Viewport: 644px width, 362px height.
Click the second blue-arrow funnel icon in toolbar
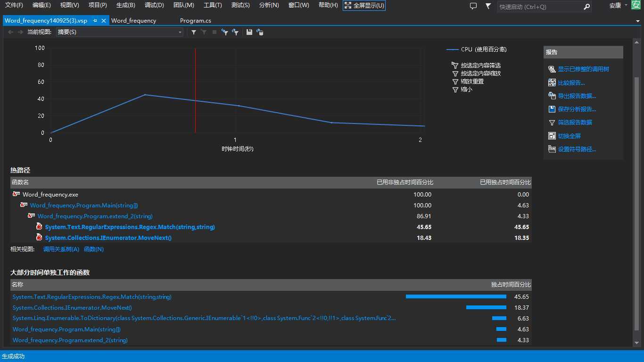coord(235,32)
